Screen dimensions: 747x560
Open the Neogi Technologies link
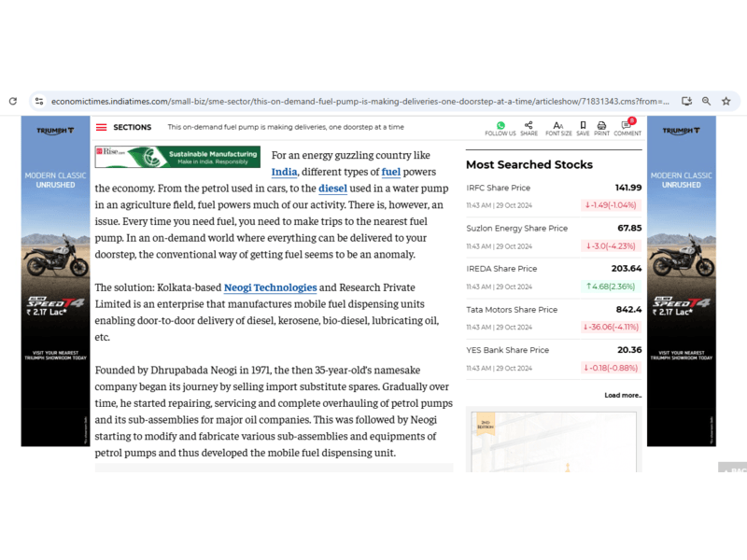[x=270, y=287]
